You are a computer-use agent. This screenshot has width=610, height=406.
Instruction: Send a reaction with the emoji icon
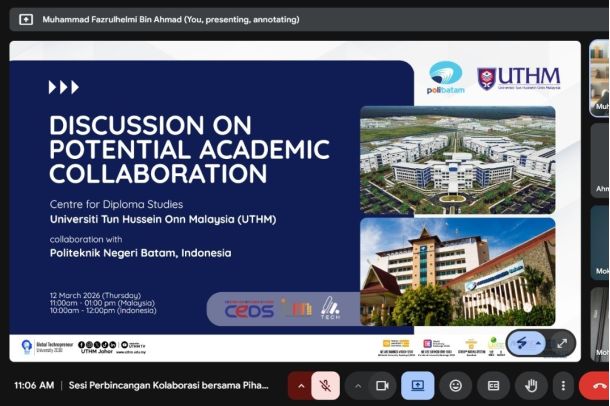click(456, 385)
